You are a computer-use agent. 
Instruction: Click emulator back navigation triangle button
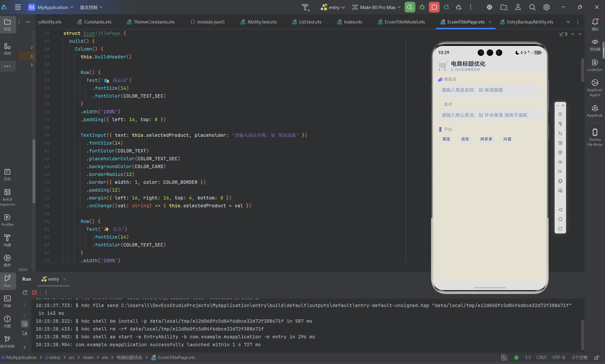click(560, 210)
